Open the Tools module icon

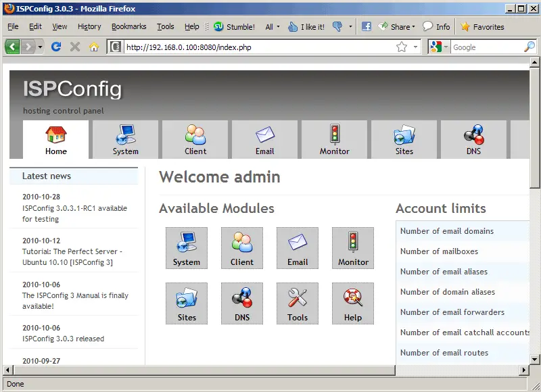(x=297, y=303)
